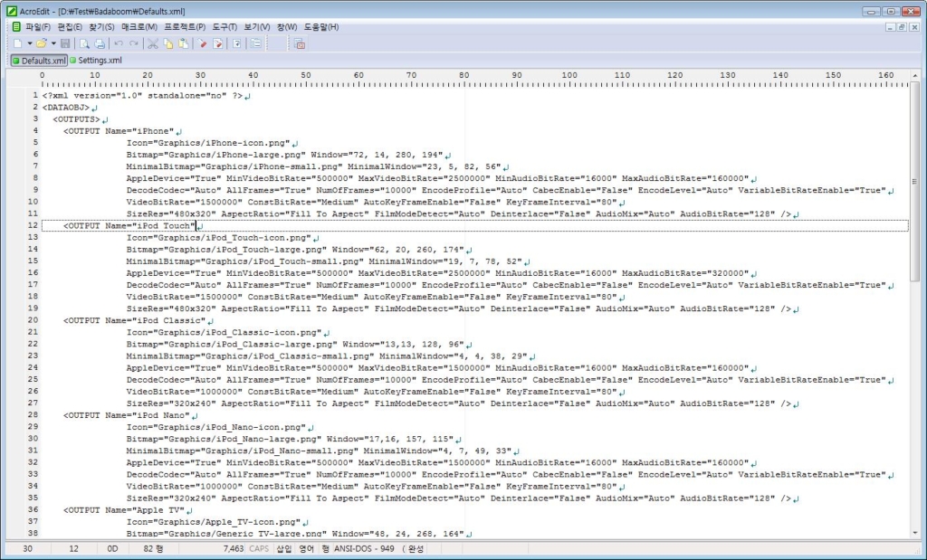Viewport: 927px width, 560px height.
Task: Click the <OUTPUT Name="Apple TV" text
Action: 124,509
